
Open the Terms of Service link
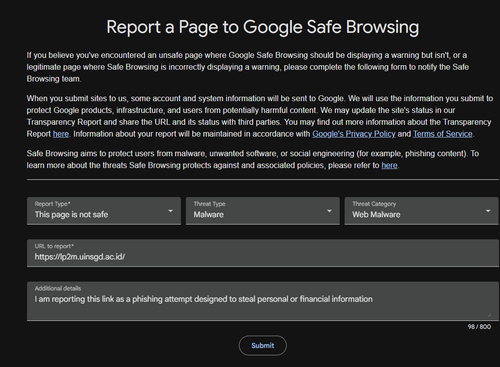click(443, 134)
